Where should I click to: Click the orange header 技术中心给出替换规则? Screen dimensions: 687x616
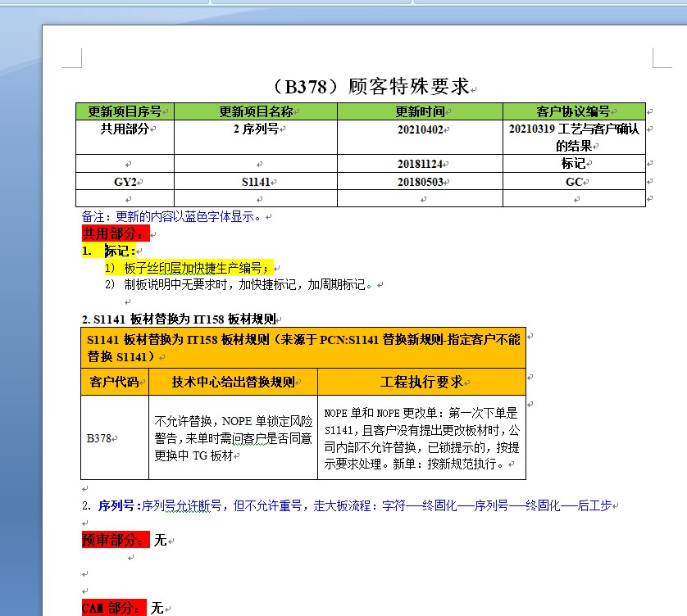pyautogui.click(x=233, y=382)
